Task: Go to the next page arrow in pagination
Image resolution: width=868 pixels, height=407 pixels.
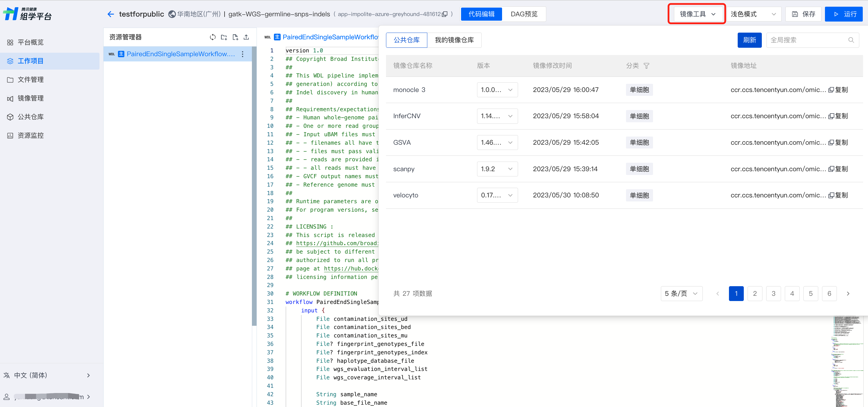Action: 848,293
